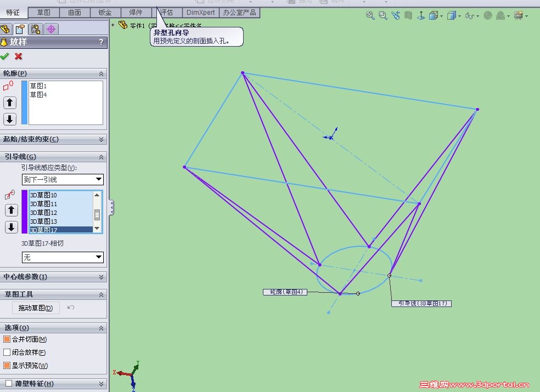Image resolution: width=540 pixels, height=392 pixels.
Task: Cancel the loft with red X
Action: (19, 56)
